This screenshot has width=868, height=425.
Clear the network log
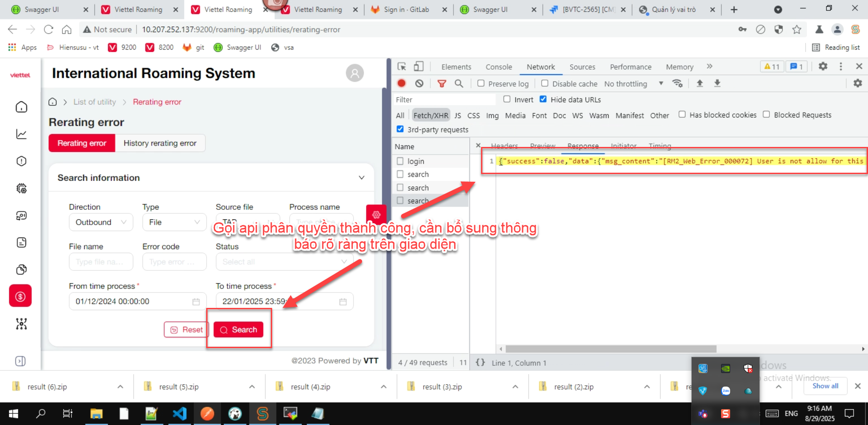click(x=420, y=83)
